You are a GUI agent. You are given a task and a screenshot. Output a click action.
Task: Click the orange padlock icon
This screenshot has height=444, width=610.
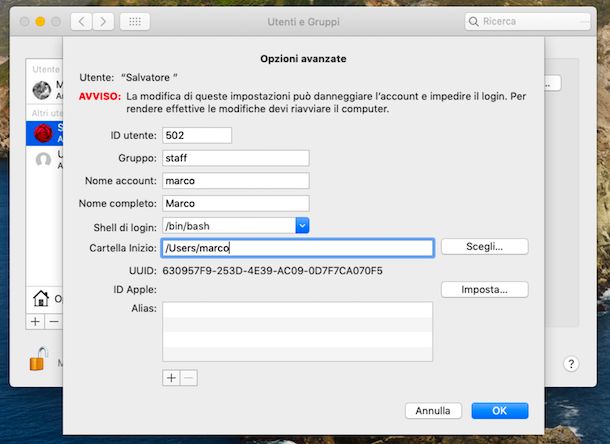click(x=38, y=359)
